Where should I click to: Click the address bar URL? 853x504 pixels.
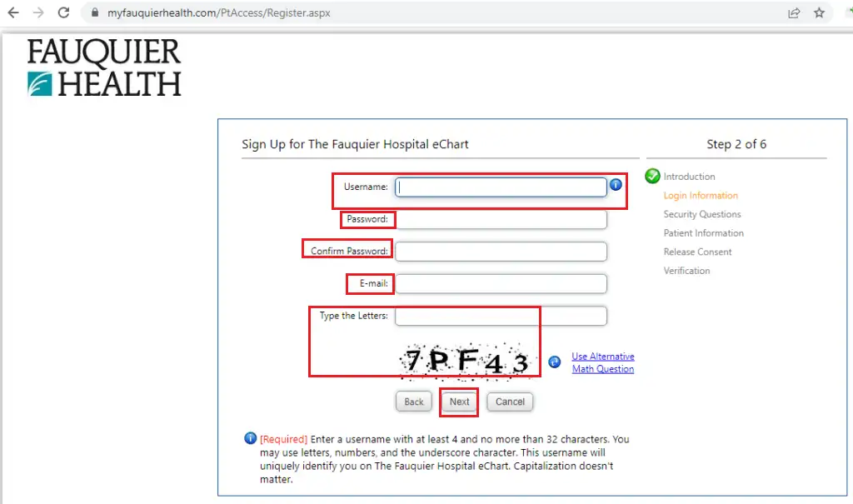point(219,12)
